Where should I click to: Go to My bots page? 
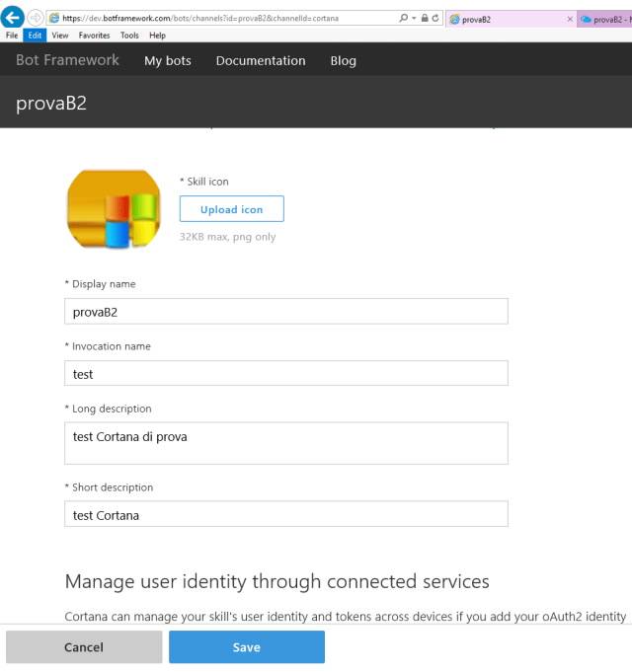[x=168, y=61]
